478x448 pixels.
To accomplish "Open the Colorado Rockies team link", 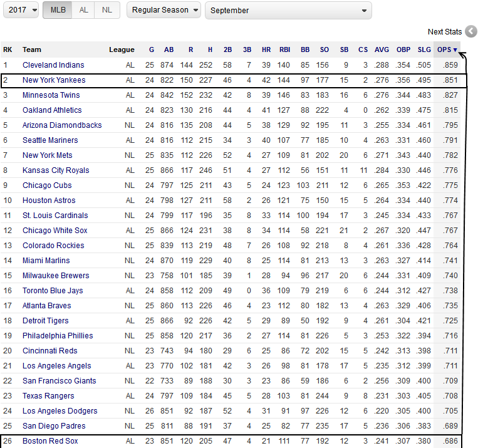I will click(53, 246).
